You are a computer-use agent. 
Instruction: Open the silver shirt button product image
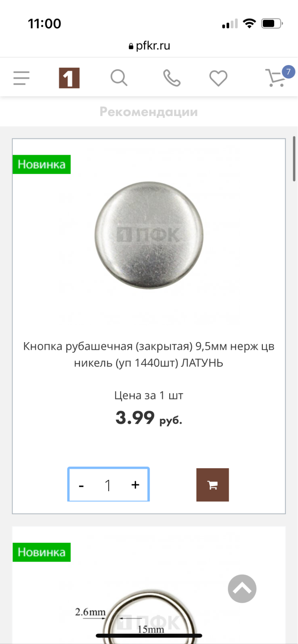click(x=149, y=235)
